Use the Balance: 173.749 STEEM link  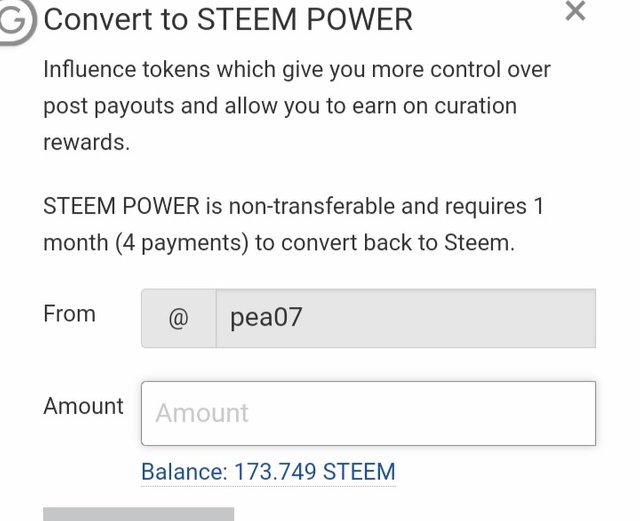point(268,472)
